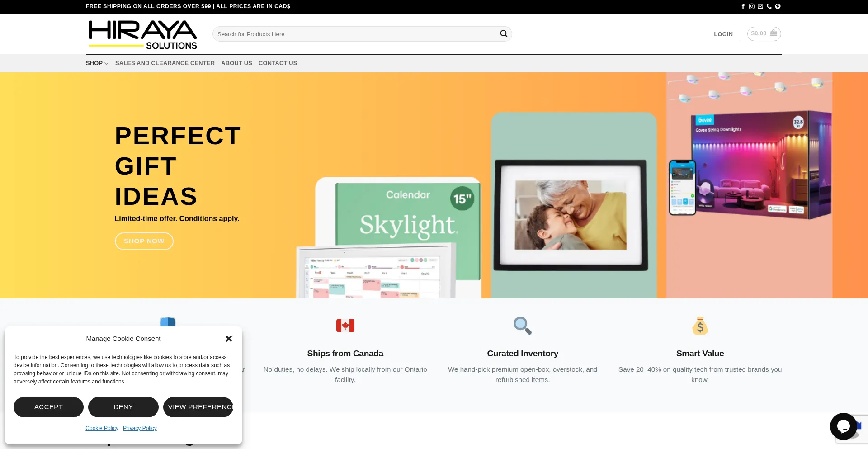Accept cookies with the ACCEPT button
Image resolution: width=868 pixels, height=449 pixels.
48,407
